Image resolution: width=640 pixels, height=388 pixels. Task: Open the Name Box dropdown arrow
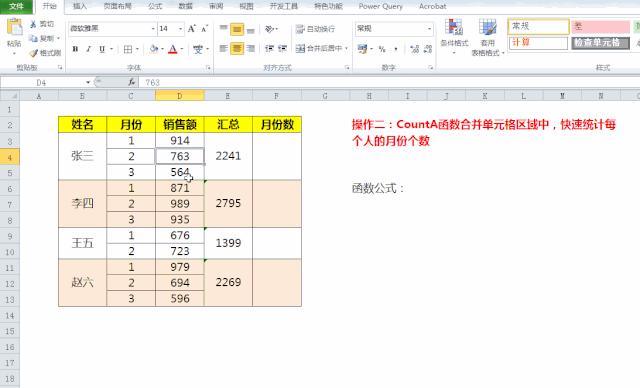click(88, 82)
